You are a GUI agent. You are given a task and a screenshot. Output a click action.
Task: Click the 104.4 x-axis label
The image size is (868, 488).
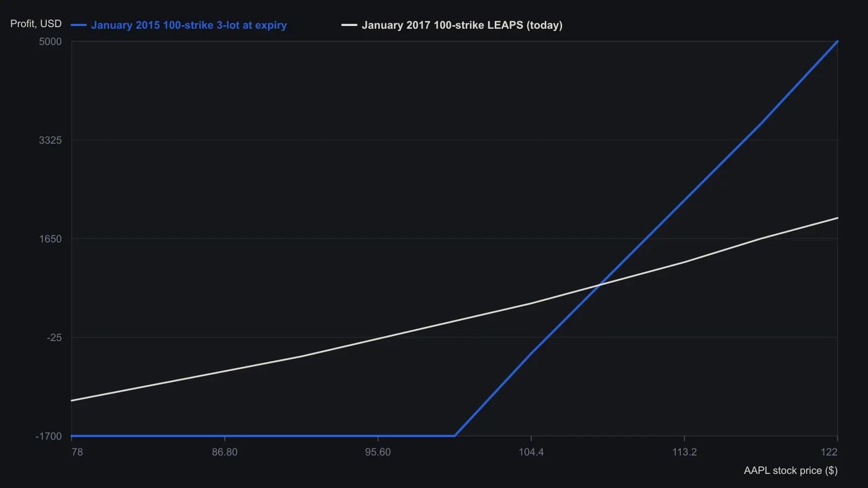[x=531, y=452]
